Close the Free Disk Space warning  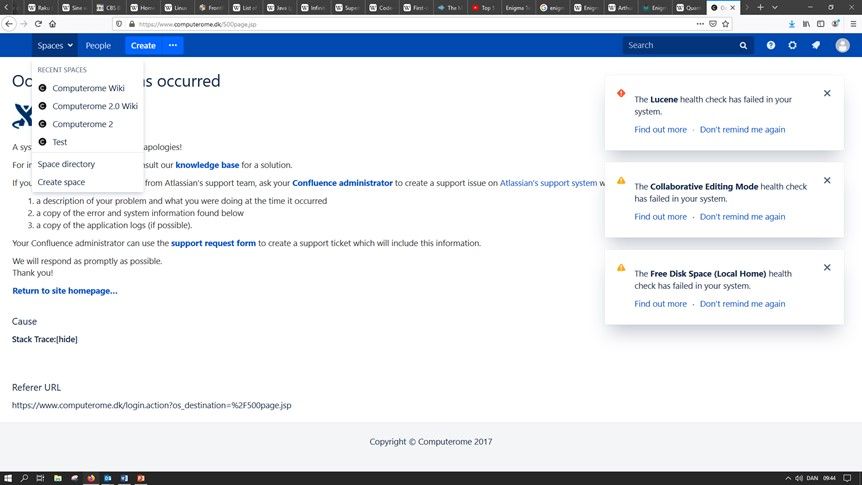pyautogui.click(x=827, y=267)
